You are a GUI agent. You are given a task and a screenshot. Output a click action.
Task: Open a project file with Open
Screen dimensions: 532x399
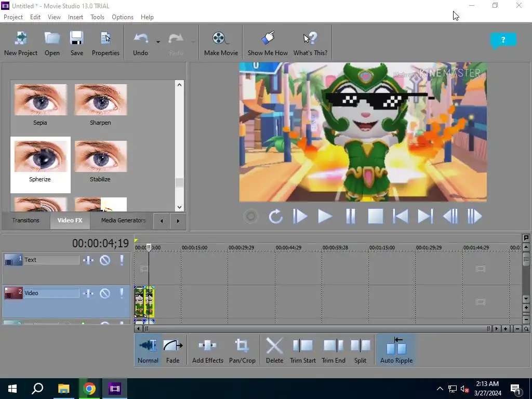click(52, 44)
